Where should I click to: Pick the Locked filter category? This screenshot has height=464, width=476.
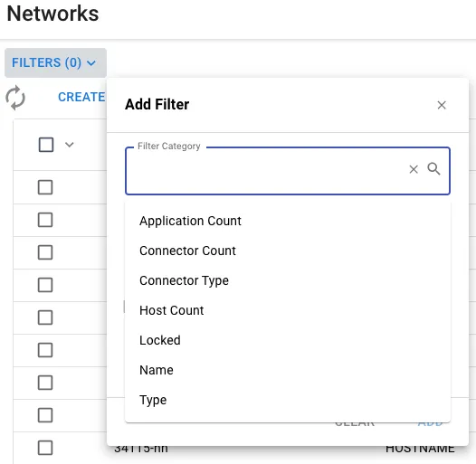[x=288, y=340]
